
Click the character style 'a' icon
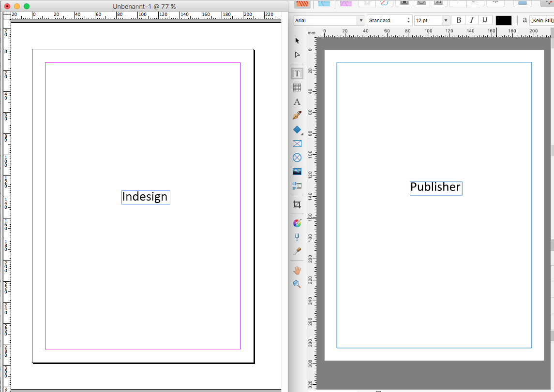pos(524,20)
